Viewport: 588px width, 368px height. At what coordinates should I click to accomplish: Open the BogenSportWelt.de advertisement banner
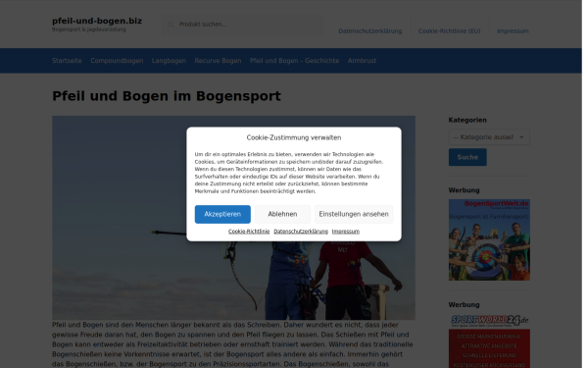point(489,239)
